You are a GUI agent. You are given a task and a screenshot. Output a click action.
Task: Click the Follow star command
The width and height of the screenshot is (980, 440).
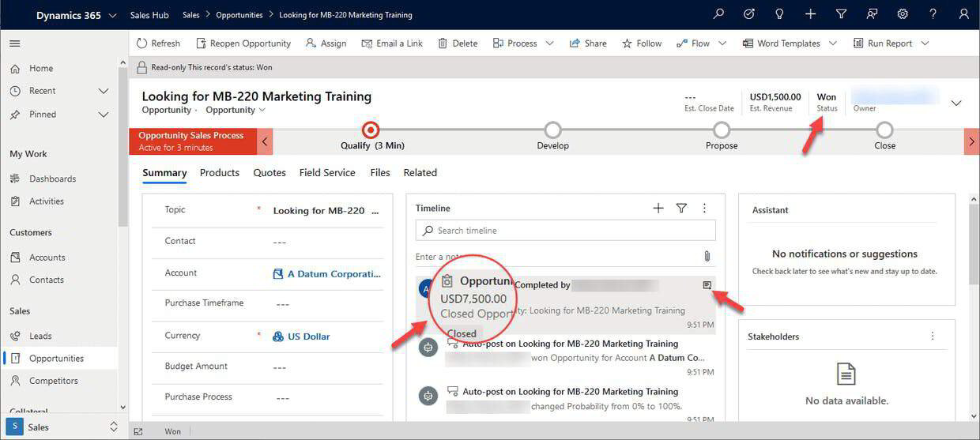642,43
